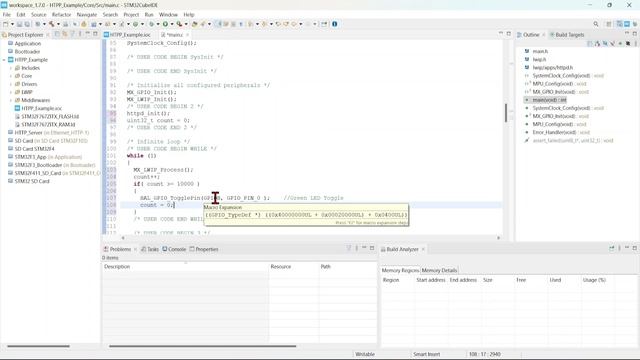
Task: Open the Project menu
Action: pos(131,15)
